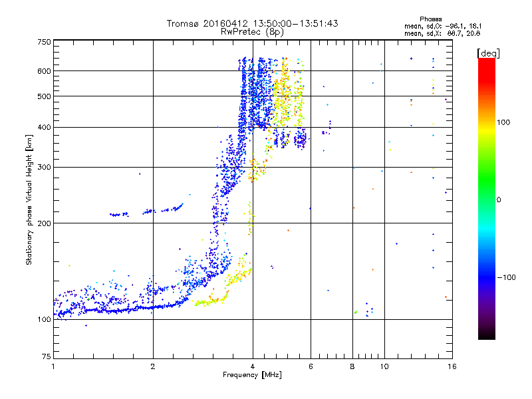Click the phase colorbar gradient
532x399 pixels.
pos(487,199)
